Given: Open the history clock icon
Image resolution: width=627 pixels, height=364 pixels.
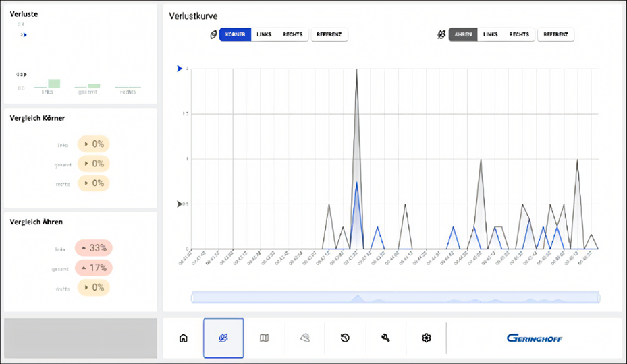Looking at the screenshot, I should 345,338.
